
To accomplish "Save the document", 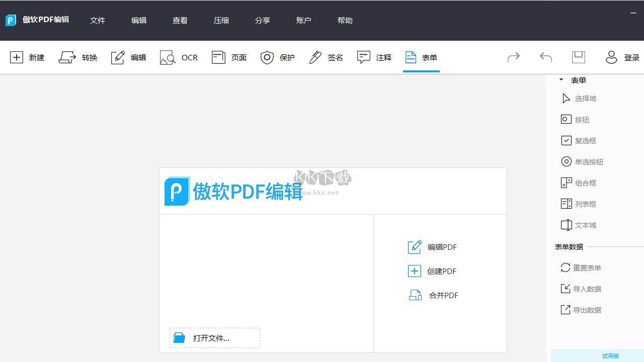I will click(x=578, y=57).
